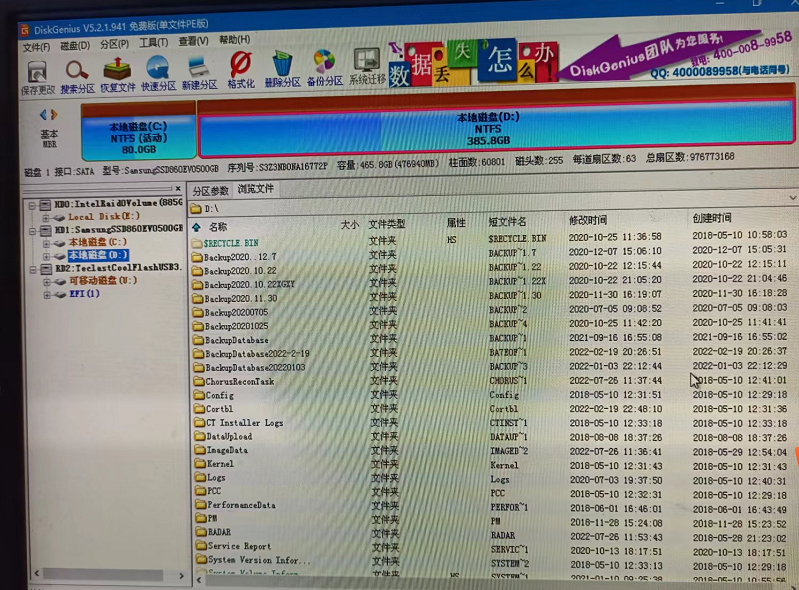Open the 分区(P) menu

114,44
